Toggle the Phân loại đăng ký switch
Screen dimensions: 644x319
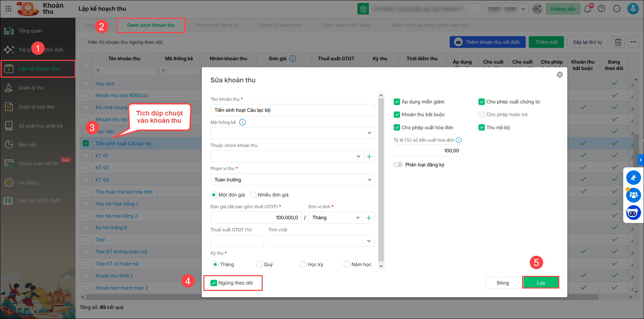[398, 165]
